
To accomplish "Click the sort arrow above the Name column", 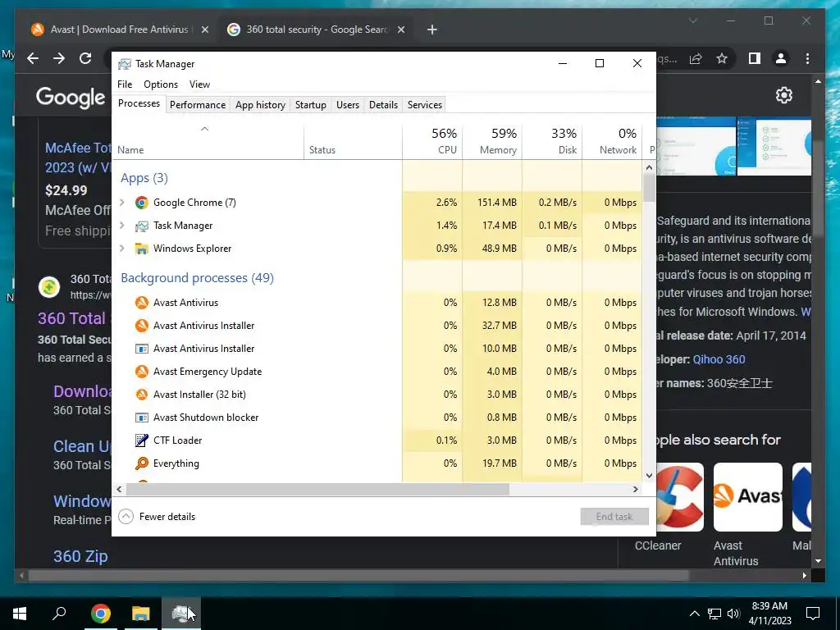I will pos(204,129).
